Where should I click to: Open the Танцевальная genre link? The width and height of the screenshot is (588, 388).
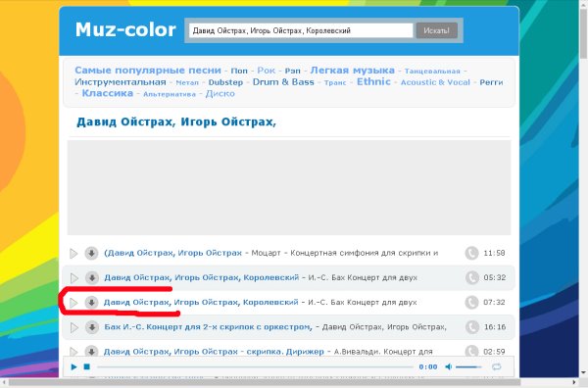point(432,72)
